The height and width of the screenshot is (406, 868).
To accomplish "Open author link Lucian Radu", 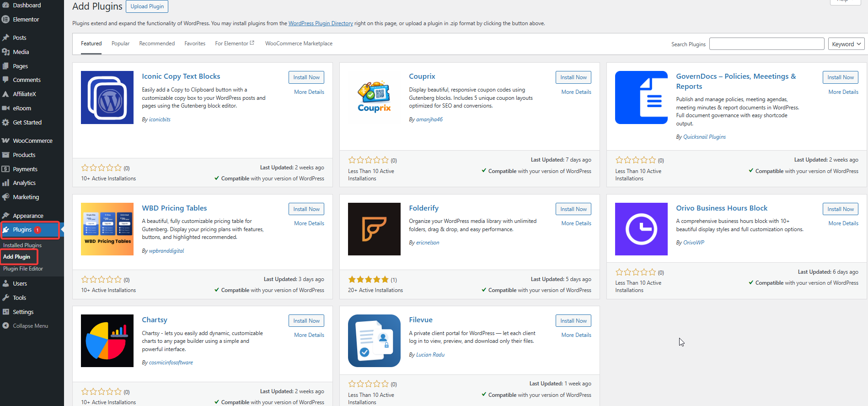I will pyautogui.click(x=430, y=355).
